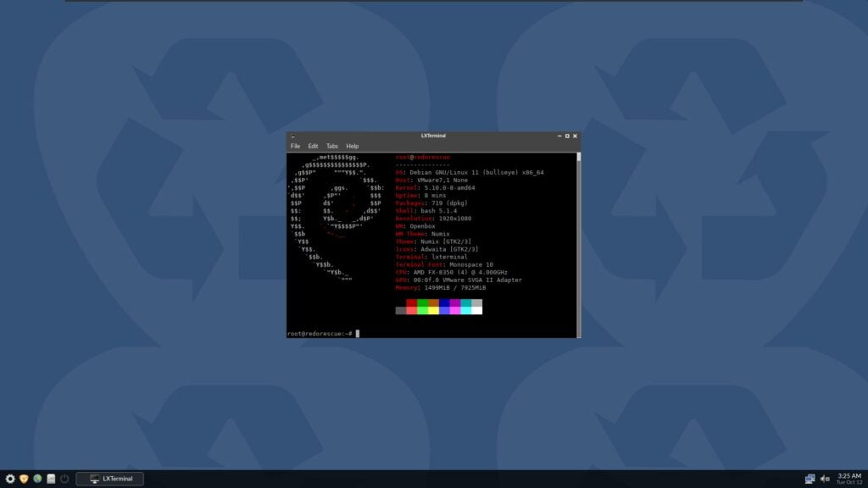
Task: Click the "Openbox" WM value
Action: coord(422,226)
